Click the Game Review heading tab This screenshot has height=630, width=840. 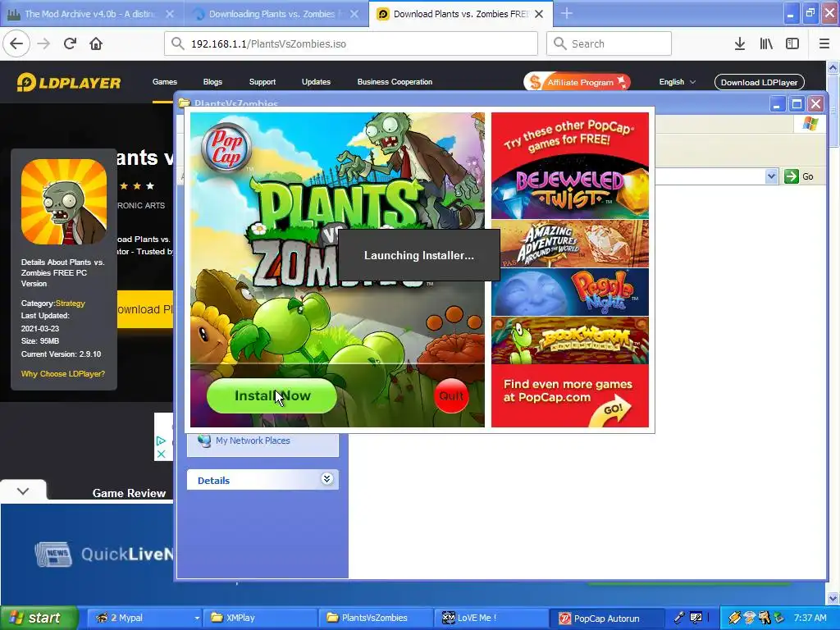pyautogui.click(x=129, y=493)
